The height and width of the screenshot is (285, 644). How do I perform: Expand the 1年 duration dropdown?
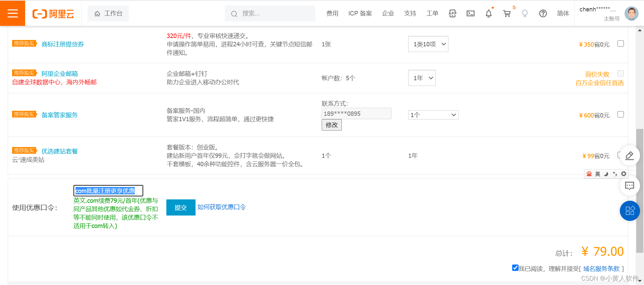click(x=422, y=78)
